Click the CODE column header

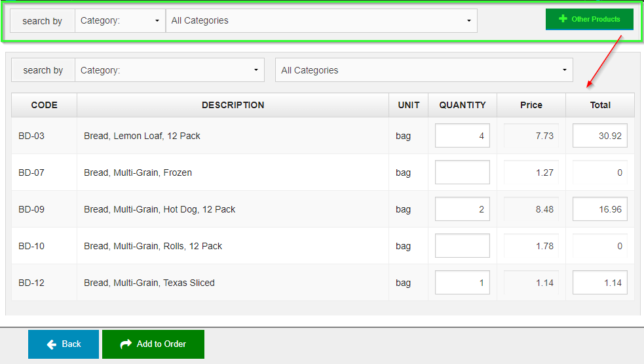click(44, 105)
